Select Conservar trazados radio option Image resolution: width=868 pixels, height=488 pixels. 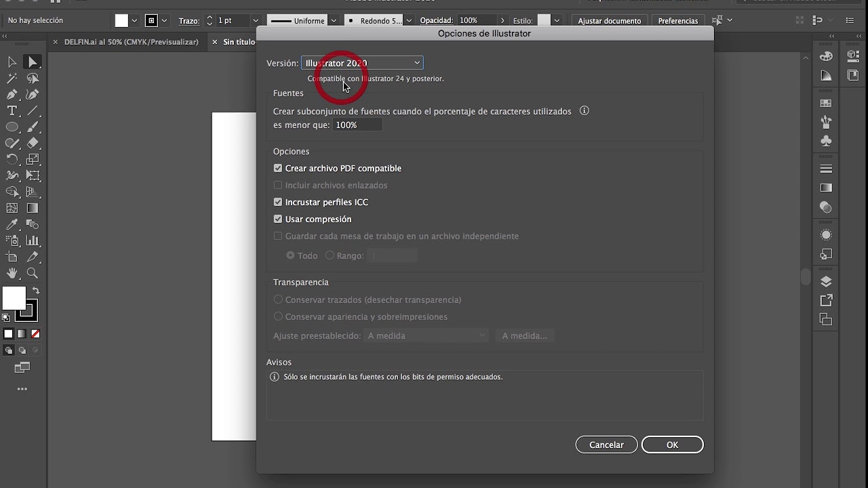(278, 300)
